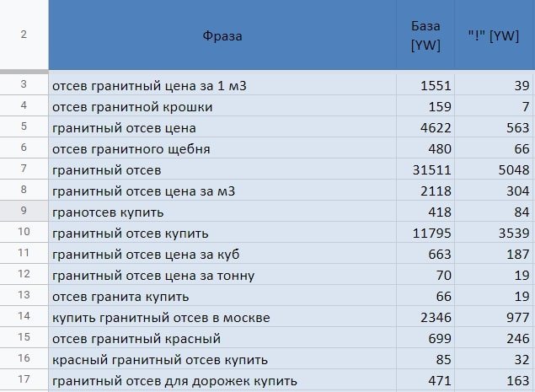
Task: Click the row 2 header number
Action: coord(24,35)
